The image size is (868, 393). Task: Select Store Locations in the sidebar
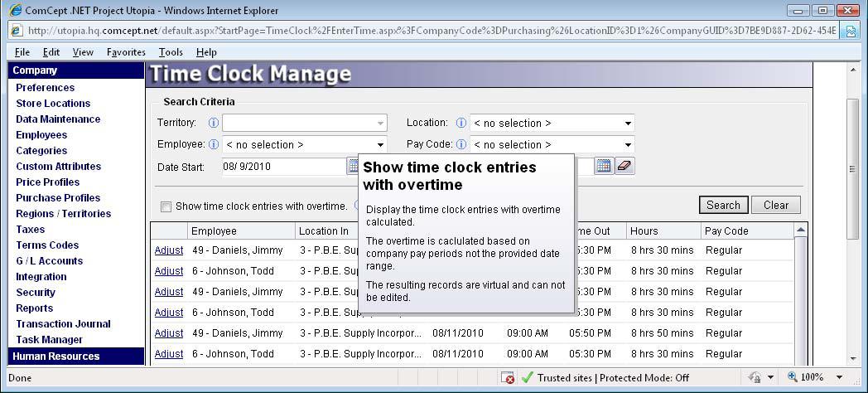coord(53,104)
